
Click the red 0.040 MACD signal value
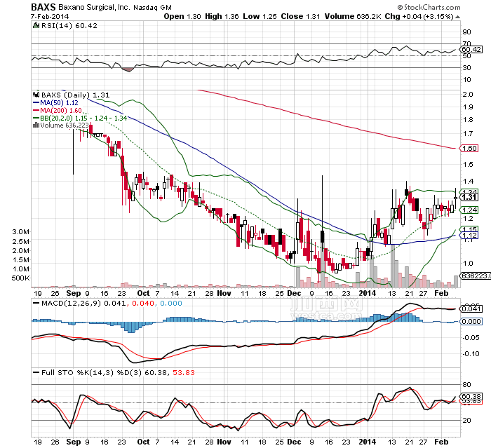pos(143,303)
